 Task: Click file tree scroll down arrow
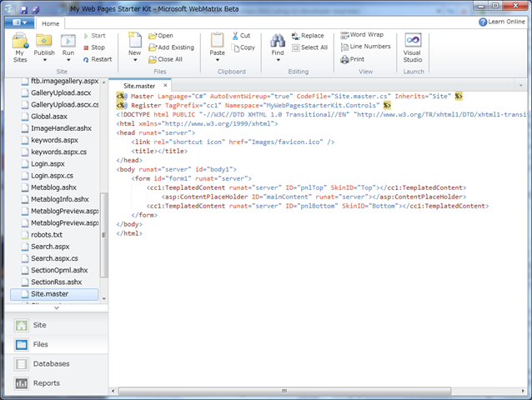tap(104, 298)
